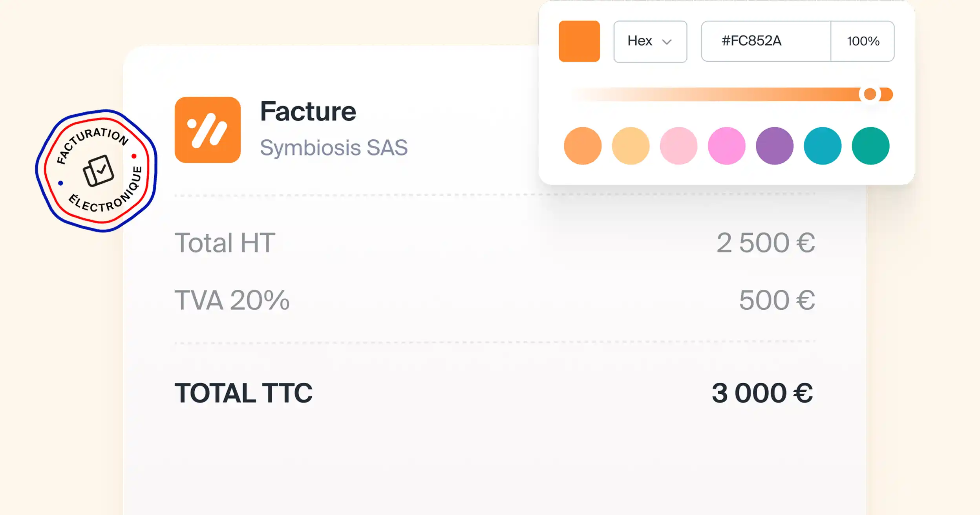980x515 pixels.
Task: Click the Symbiosis SAS company name
Action: click(x=334, y=148)
